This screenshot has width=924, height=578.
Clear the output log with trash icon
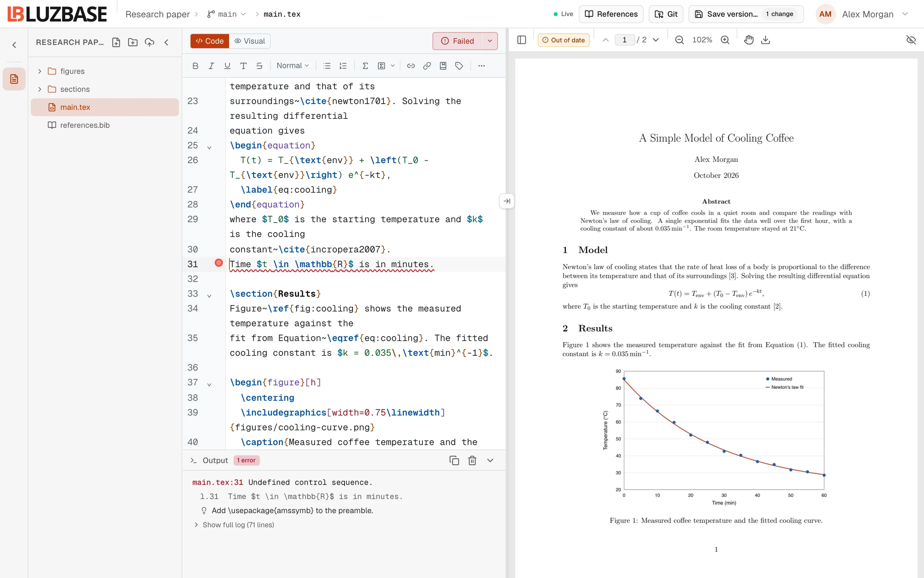[472, 460]
